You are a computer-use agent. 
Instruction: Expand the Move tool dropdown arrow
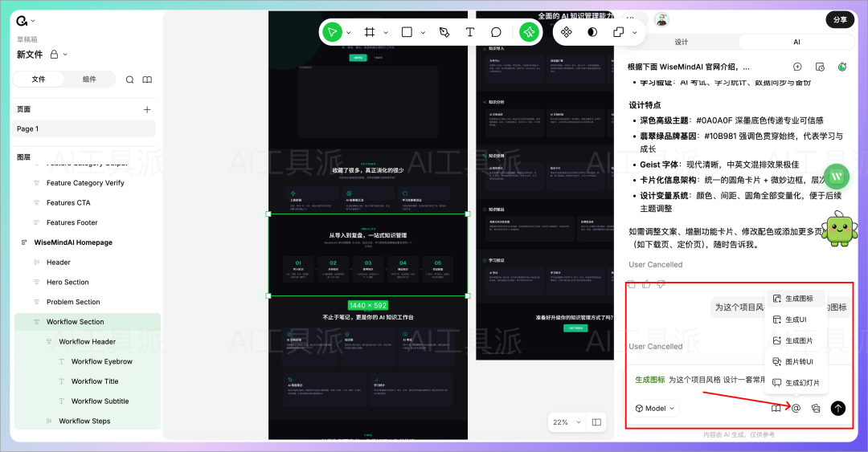point(349,33)
